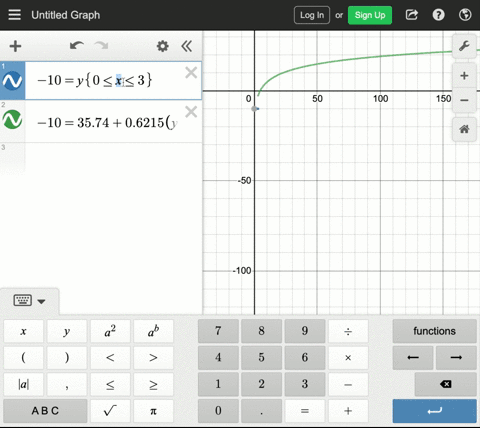The image size is (480, 428).
Task: Tap the pi key
Action: [x=153, y=411]
